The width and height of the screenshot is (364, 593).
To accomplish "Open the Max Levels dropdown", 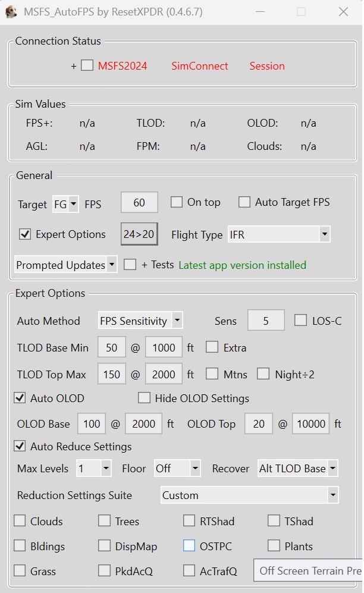I will pyautogui.click(x=93, y=469).
